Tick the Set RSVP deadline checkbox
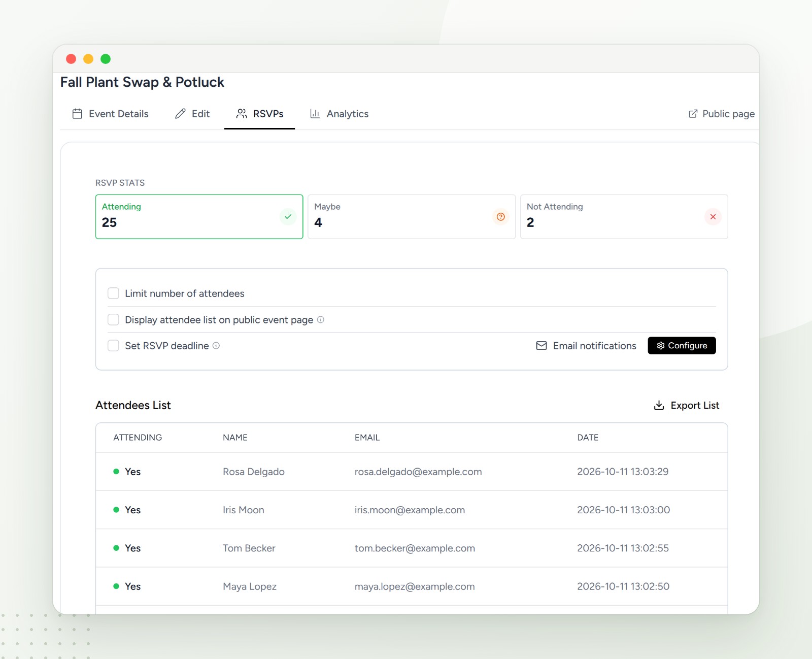 pyautogui.click(x=113, y=346)
